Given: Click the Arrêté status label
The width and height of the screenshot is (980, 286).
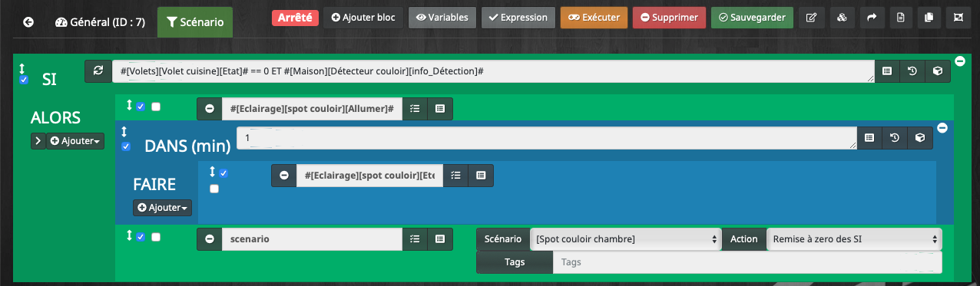Looking at the screenshot, I should pos(296,17).
